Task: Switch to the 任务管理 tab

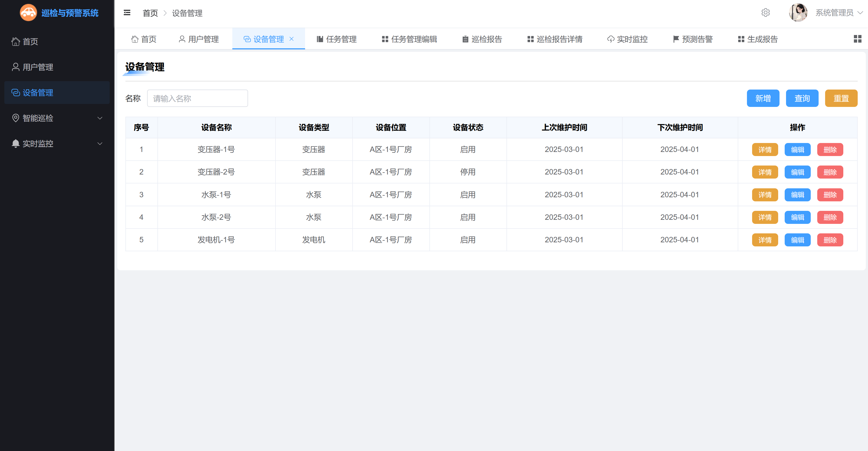Action: pos(337,39)
